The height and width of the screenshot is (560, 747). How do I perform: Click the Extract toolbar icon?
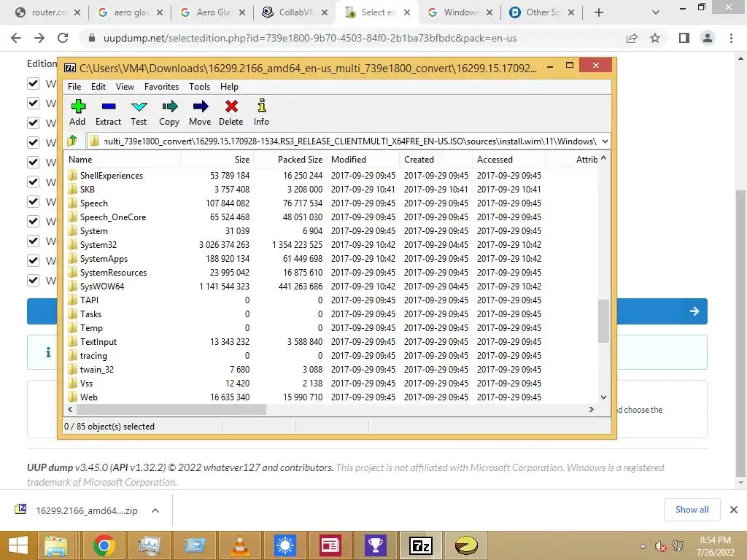108,112
